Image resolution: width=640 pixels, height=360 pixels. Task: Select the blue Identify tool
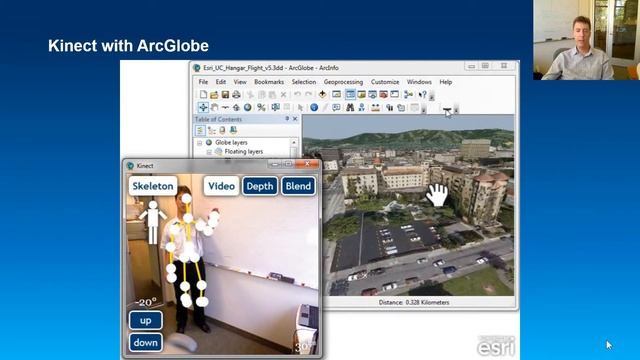pos(314,107)
